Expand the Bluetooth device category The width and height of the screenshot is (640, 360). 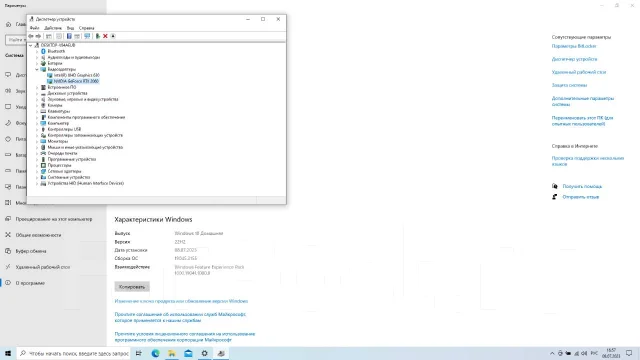point(37,51)
